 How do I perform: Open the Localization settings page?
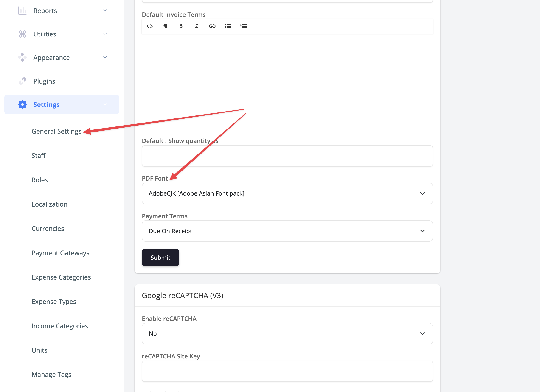(x=50, y=204)
